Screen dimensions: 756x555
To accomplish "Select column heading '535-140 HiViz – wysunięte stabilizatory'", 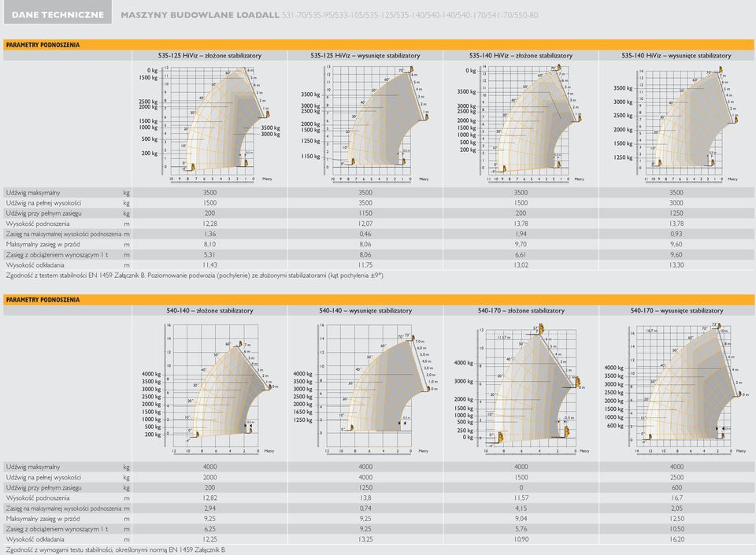I will [676, 55].
